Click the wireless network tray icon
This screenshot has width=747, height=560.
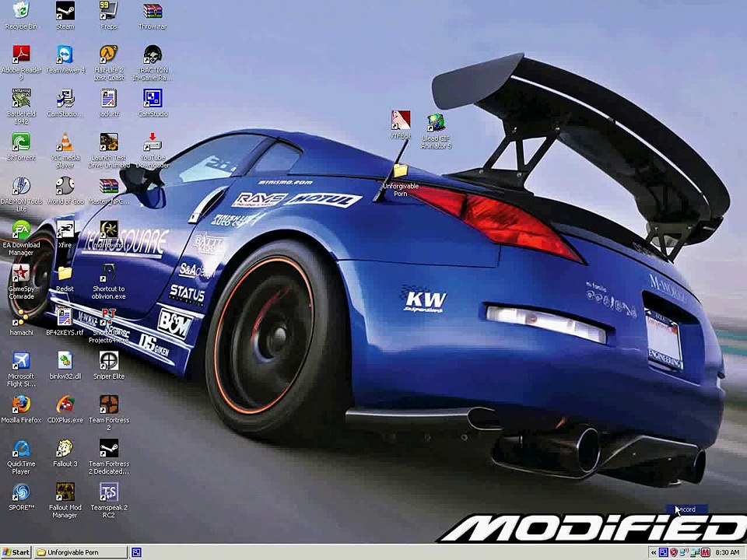[x=684, y=552]
